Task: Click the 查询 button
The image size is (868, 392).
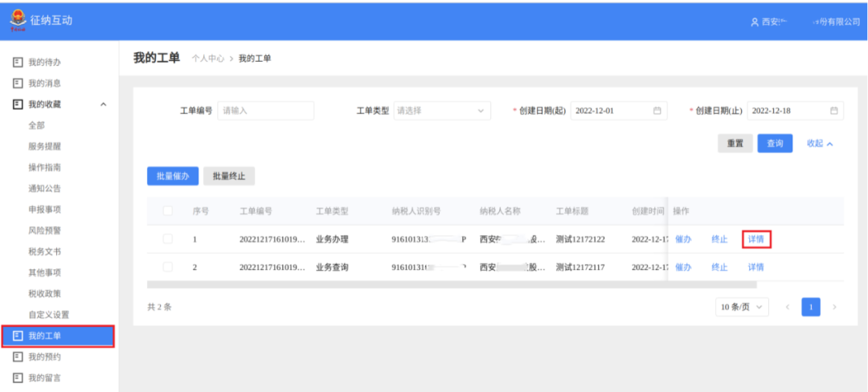Action: click(775, 143)
